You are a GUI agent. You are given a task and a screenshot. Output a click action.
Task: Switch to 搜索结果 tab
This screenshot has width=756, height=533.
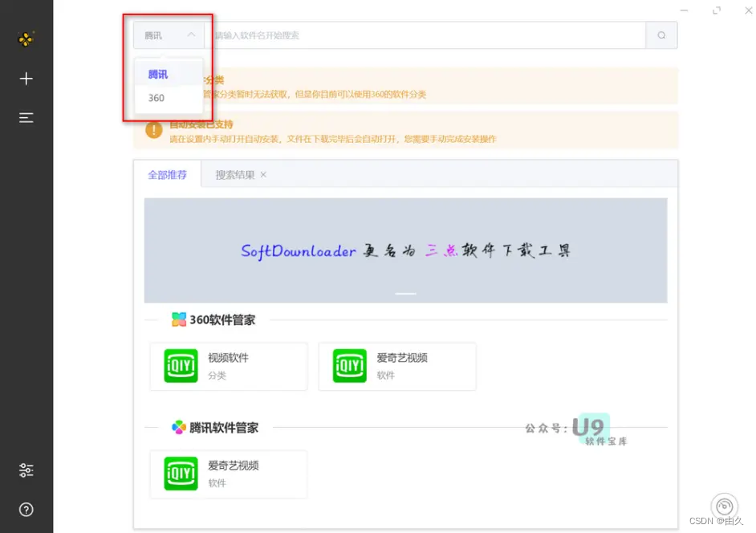(x=235, y=175)
